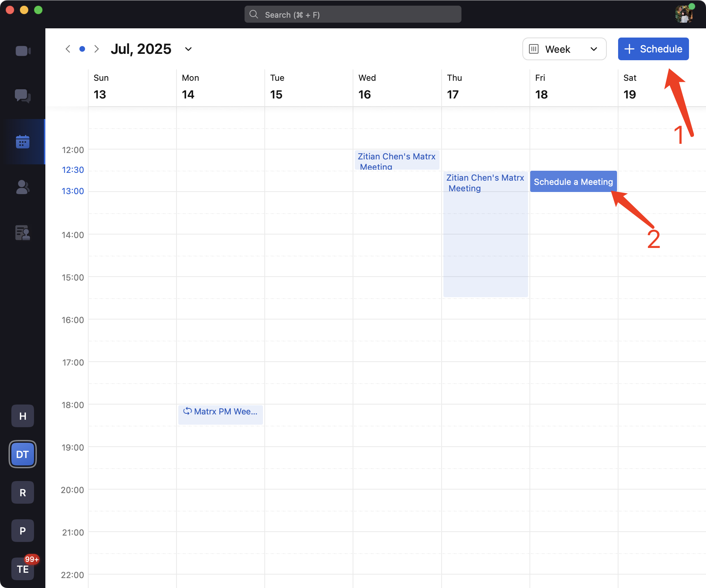
Task: Select the Calendar sidebar icon
Action: [x=23, y=142]
